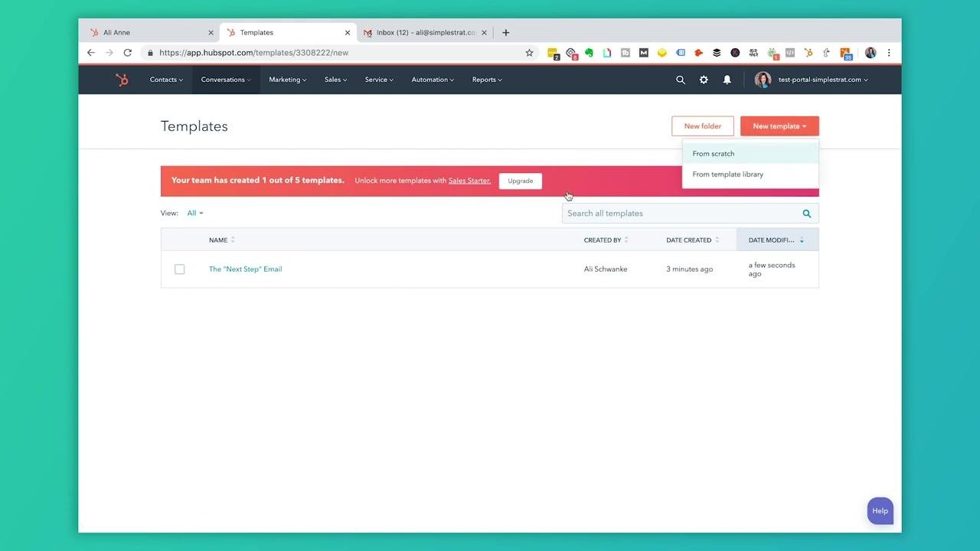Click the New folder button

click(703, 126)
